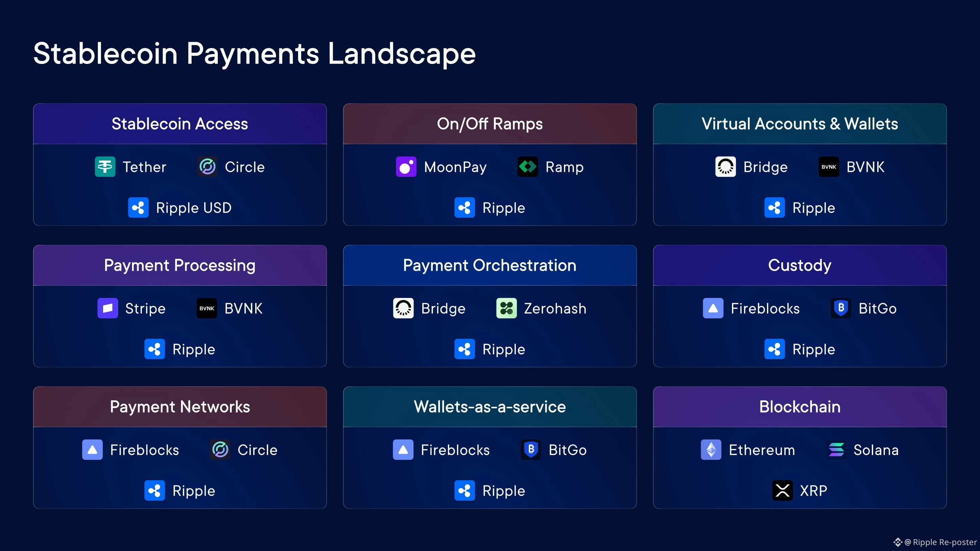Click the Fireblocks logo under Wallets-as-a-service
Viewport: 980px width, 551px height.
coord(403,450)
